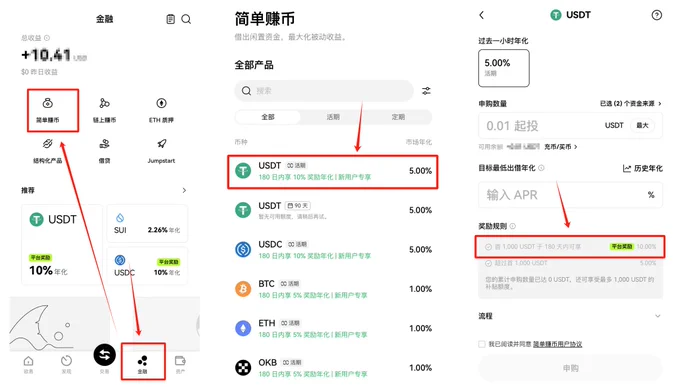Check the 简单赚币用户协议 agreement checkbox
Screen dimensions: 680x387
click(x=481, y=344)
